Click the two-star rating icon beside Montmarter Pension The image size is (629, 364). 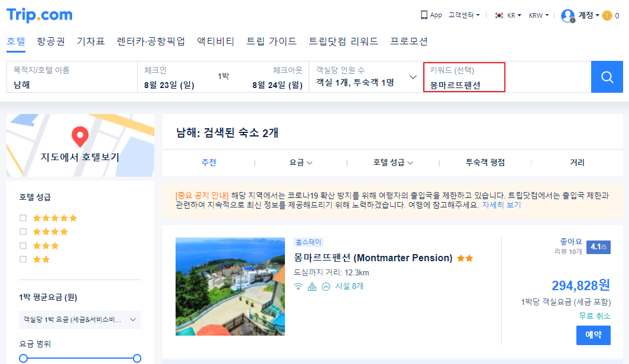[x=465, y=258]
